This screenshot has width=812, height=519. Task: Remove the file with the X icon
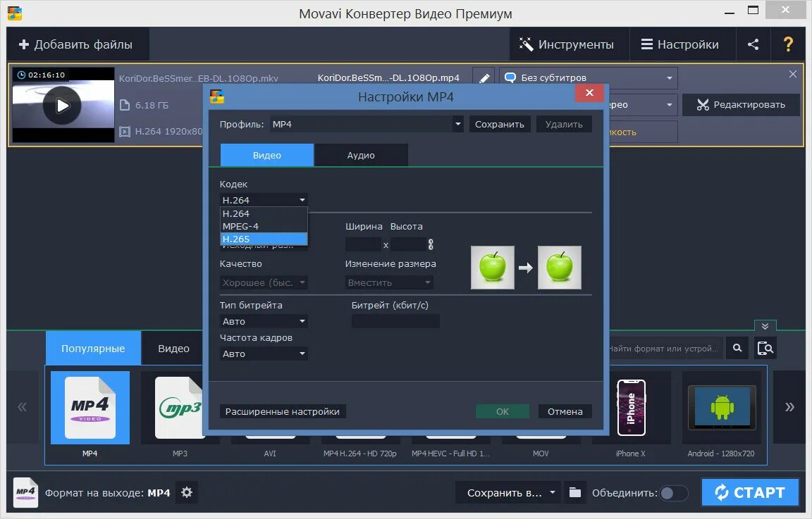793,74
